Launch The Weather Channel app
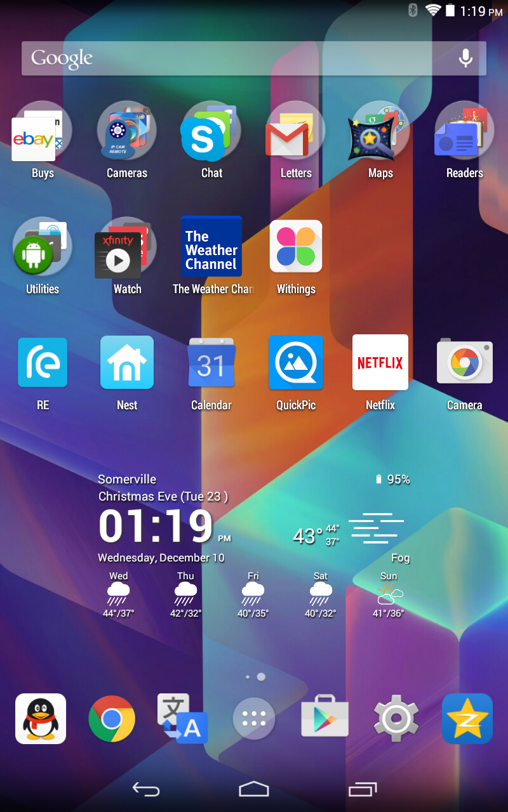This screenshot has height=812, width=508. tap(211, 246)
